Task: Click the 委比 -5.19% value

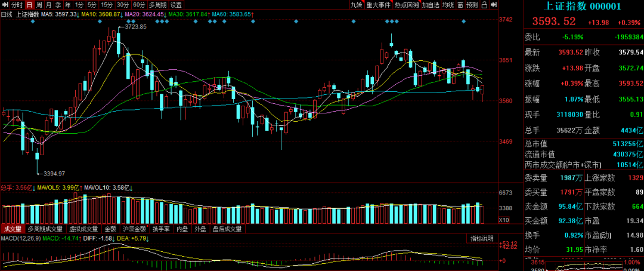Action: (x=572, y=37)
